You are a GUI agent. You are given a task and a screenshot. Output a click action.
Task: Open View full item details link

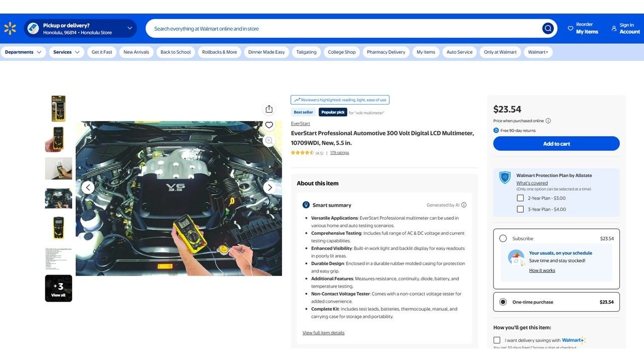[324, 333]
